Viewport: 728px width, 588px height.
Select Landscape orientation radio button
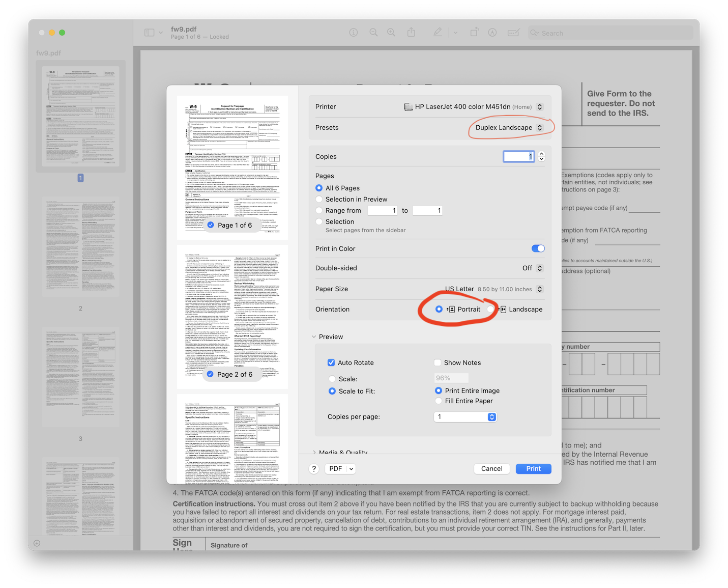pos(490,309)
